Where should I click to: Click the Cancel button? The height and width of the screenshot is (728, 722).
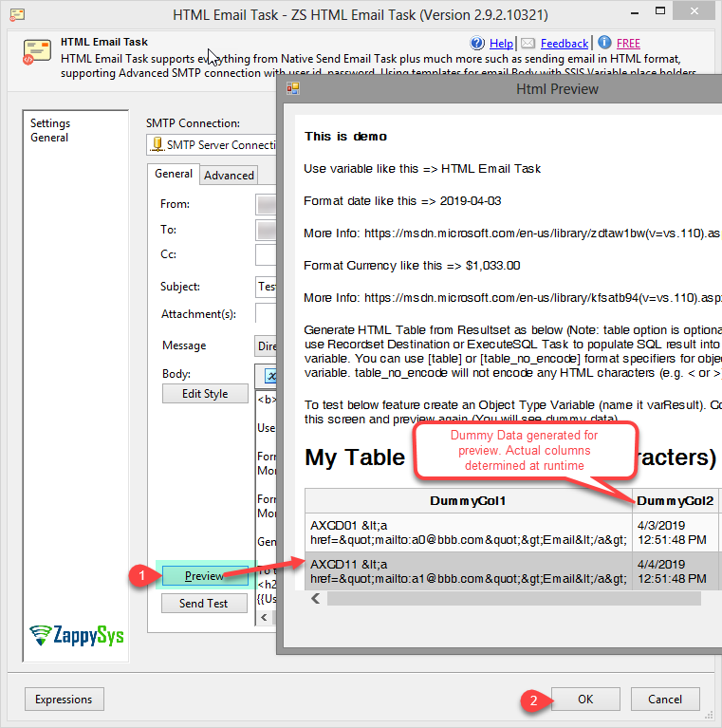pyautogui.click(x=665, y=700)
